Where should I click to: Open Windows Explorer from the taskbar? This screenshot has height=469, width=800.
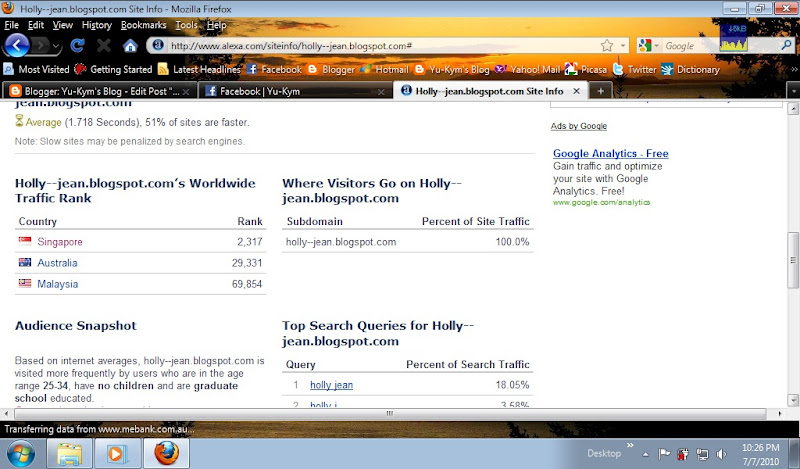[x=69, y=454]
